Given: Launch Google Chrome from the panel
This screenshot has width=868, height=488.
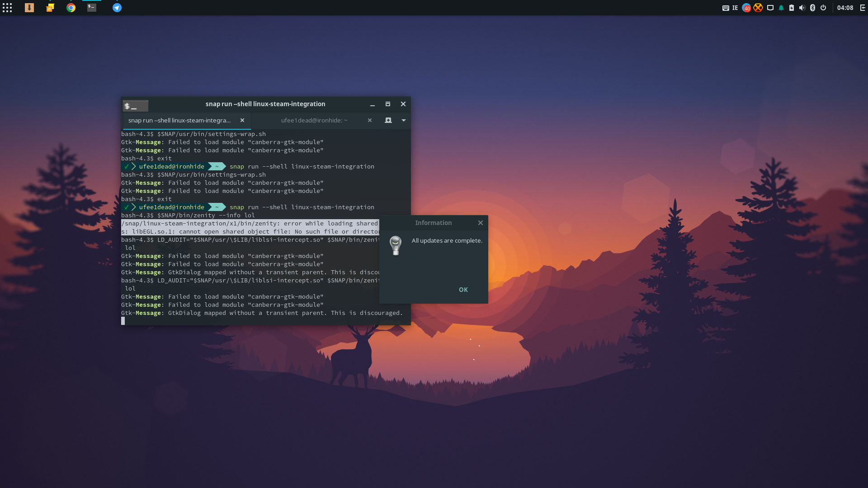Looking at the screenshot, I should [x=71, y=8].
